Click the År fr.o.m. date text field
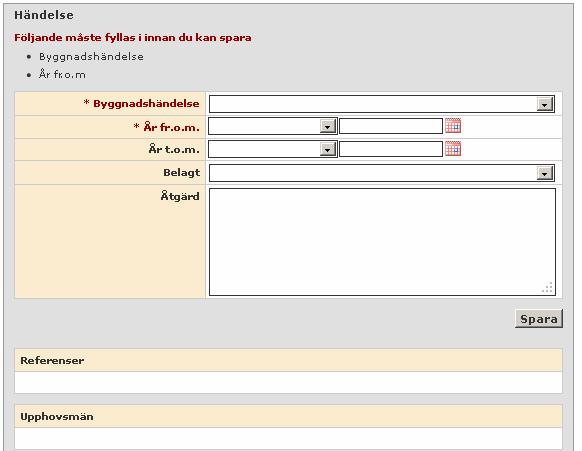Screen dimensions: 582x451 pos(391,126)
